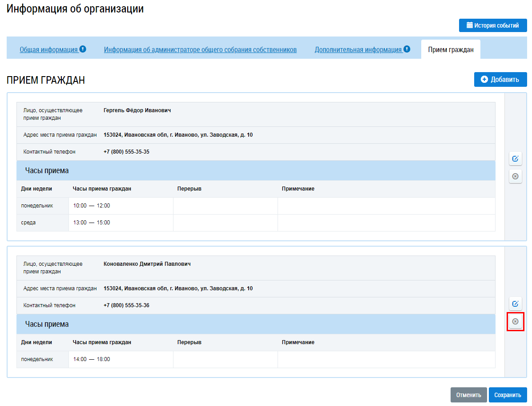Delete the Коноваленко Дмитрий Павлович record
Screen dimensions: 532x406
515,321
